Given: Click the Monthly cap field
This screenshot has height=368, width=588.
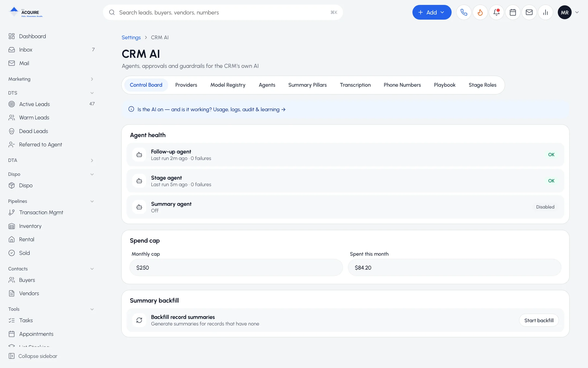Looking at the screenshot, I should [x=236, y=267].
